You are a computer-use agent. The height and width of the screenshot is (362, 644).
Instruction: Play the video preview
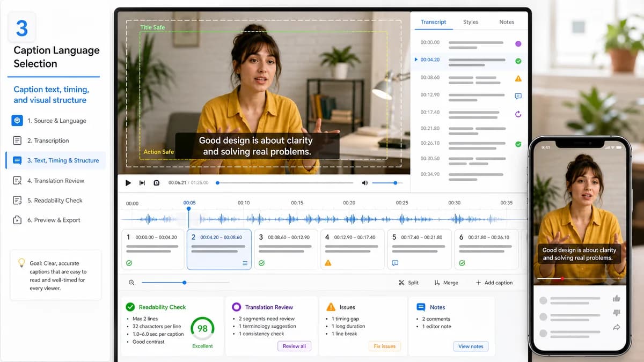128,183
